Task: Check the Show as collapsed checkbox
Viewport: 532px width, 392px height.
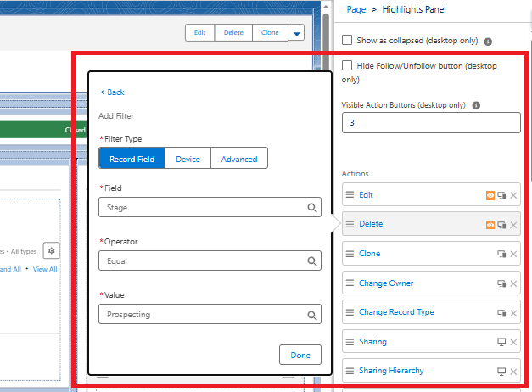Action: point(347,40)
